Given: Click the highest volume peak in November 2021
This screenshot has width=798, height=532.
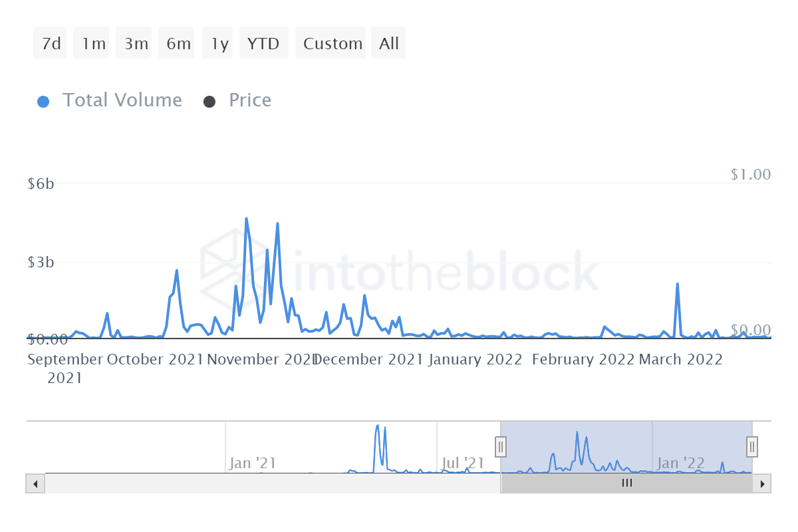Looking at the screenshot, I should 246,219.
